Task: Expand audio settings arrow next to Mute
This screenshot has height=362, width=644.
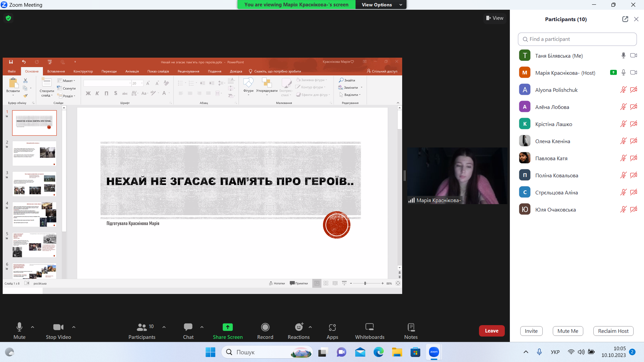Action: click(33, 327)
